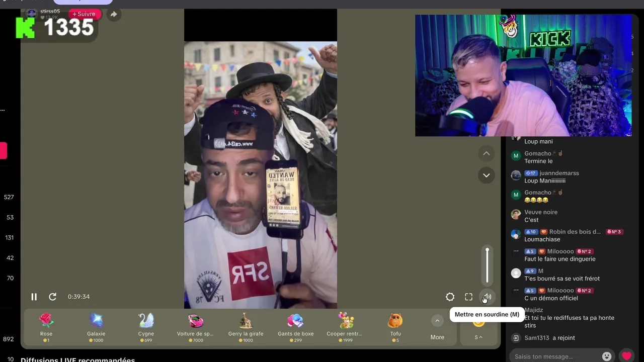
Task: Open M user's avatar in chat
Action: coord(516,273)
